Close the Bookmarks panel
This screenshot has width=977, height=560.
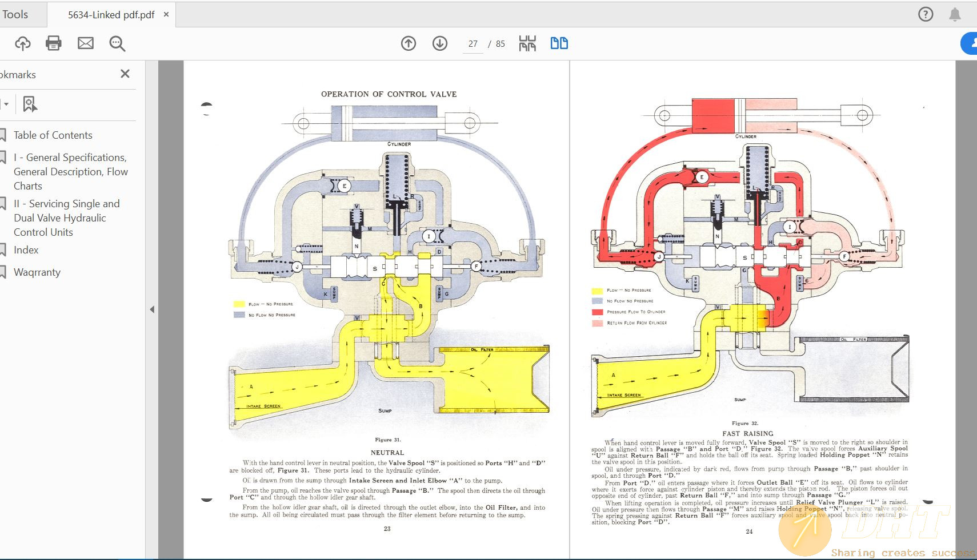pyautogui.click(x=125, y=74)
